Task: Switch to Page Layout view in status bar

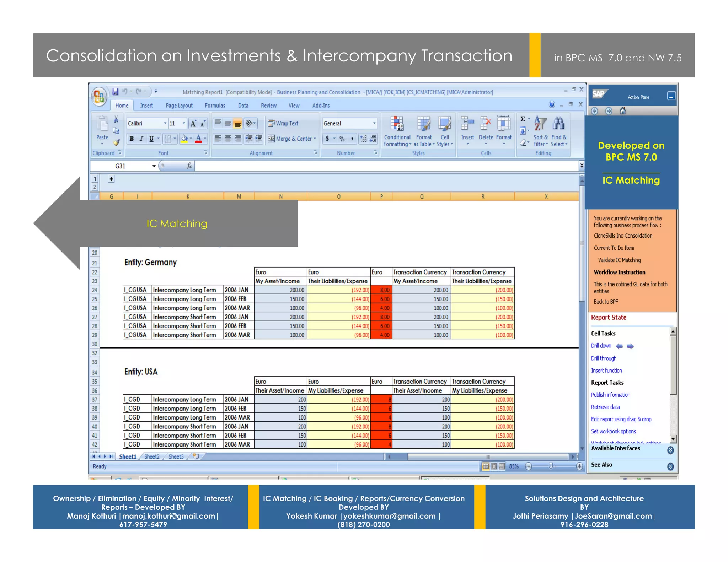Action: pyautogui.click(x=494, y=466)
